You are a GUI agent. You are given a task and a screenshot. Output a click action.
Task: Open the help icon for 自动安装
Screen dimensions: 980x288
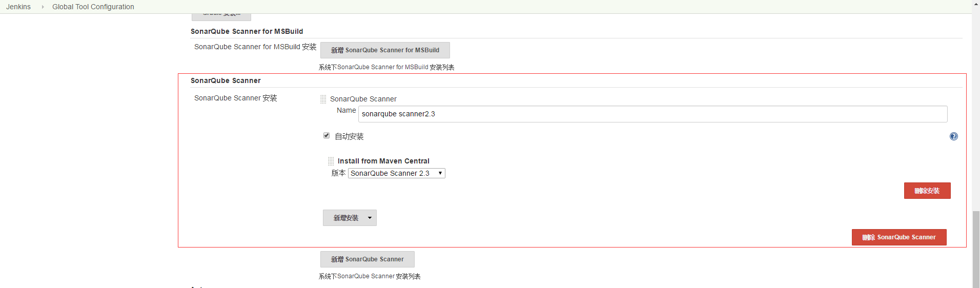point(953,136)
